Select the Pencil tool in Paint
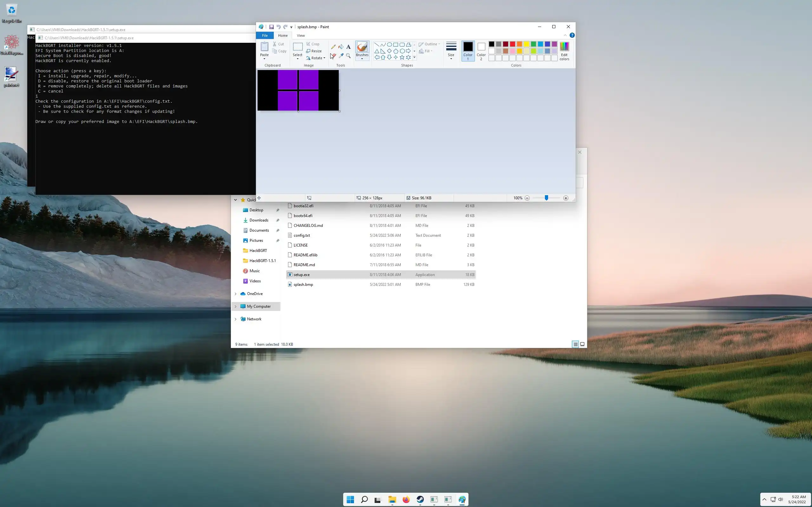Viewport: 812px width, 507px height. point(333,47)
